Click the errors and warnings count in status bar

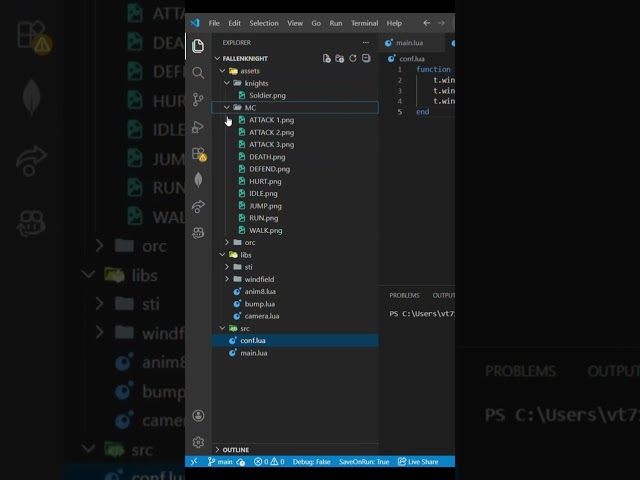[x=269, y=462]
